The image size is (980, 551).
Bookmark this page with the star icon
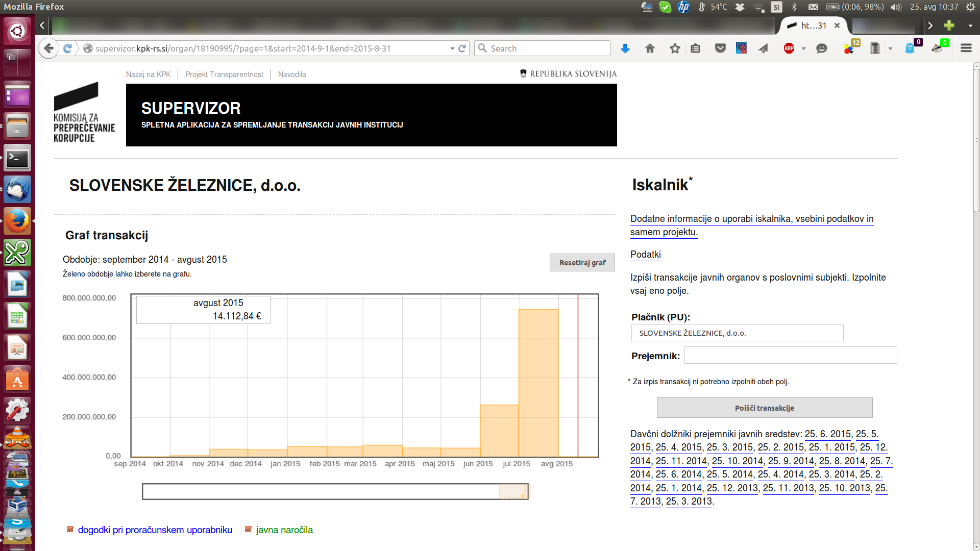click(x=675, y=48)
